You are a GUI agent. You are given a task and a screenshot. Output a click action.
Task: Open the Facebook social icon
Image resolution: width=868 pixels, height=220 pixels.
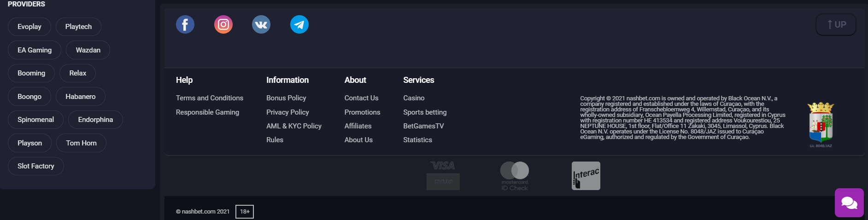point(185,24)
